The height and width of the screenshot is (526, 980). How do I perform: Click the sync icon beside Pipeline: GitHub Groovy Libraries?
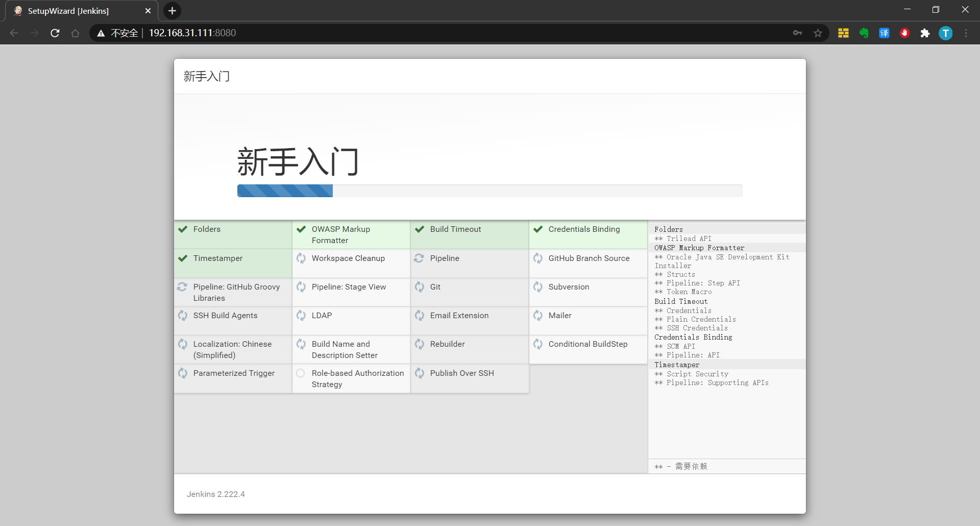coord(183,287)
